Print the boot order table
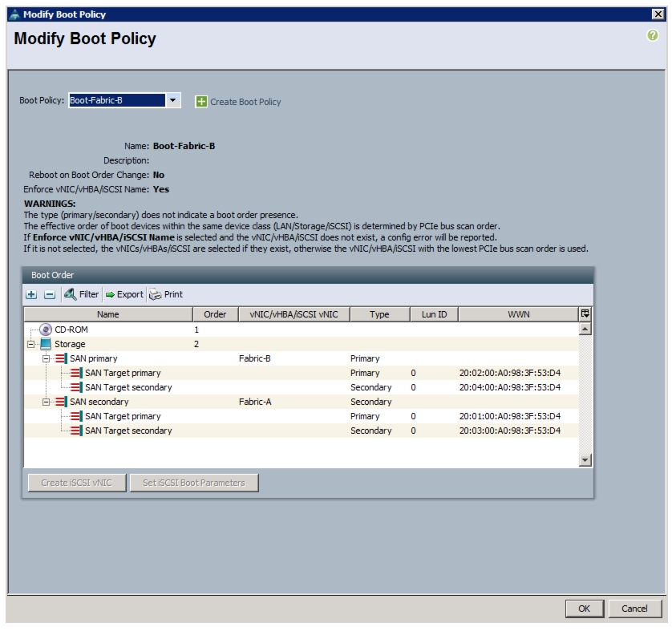 pos(166,294)
